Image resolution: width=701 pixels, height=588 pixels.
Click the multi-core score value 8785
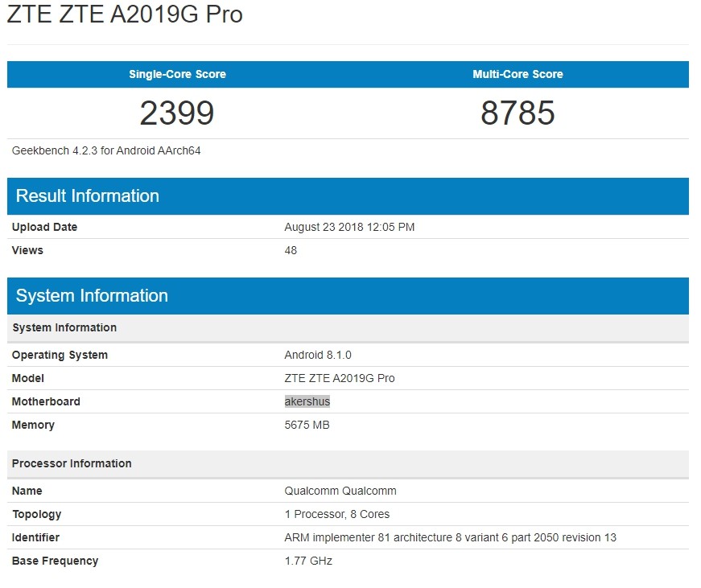518,113
